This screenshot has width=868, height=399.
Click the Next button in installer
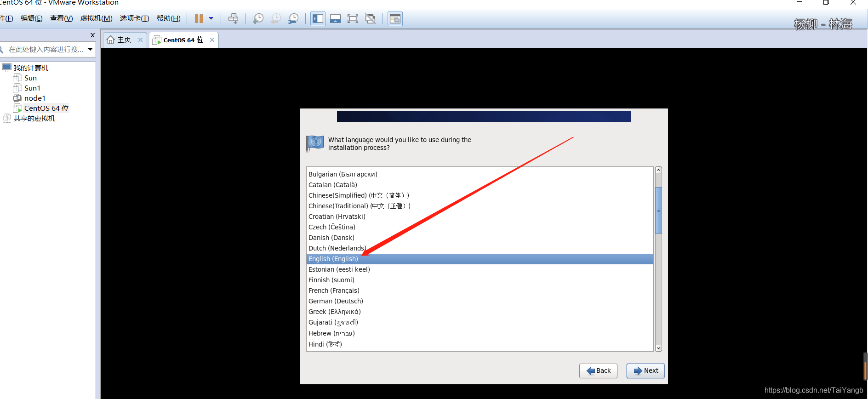(x=645, y=371)
